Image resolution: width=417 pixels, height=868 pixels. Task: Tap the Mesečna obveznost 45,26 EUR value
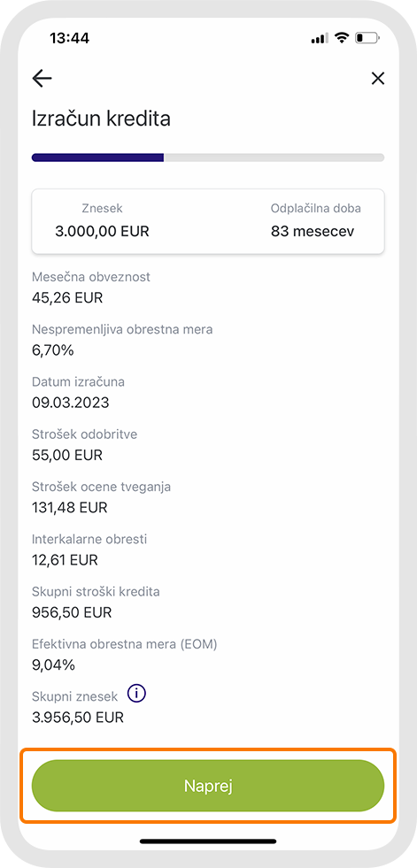pyautogui.click(x=67, y=298)
